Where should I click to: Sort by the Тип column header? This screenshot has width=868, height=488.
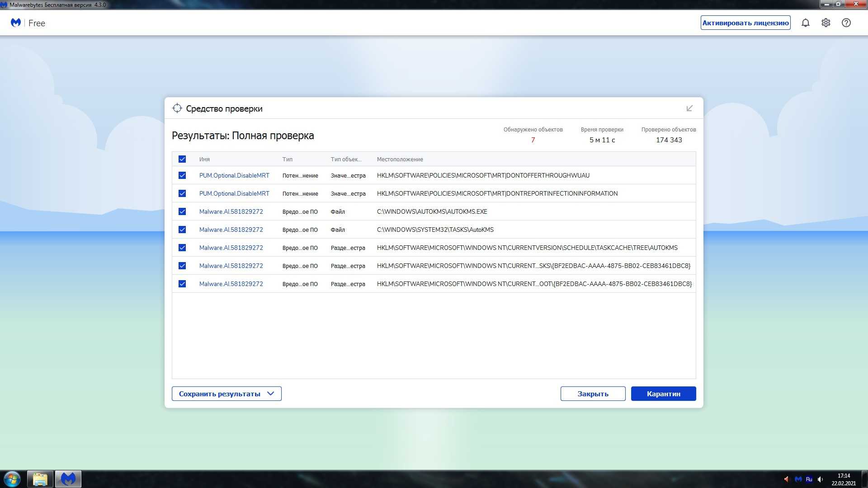click(x=288, y=159)
